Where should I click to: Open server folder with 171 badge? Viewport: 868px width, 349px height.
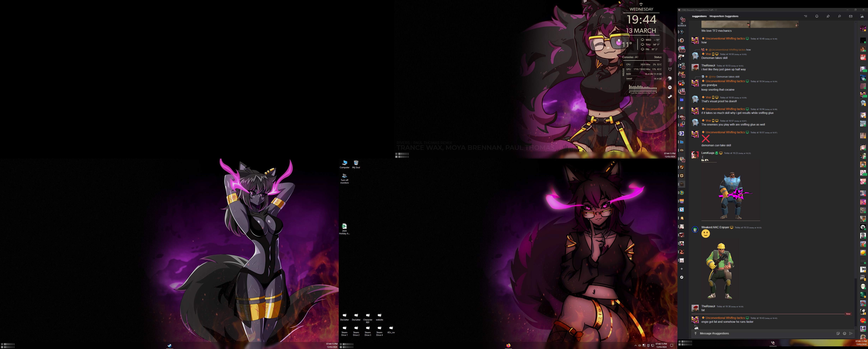pyautogui.click(x=682, y=49)
